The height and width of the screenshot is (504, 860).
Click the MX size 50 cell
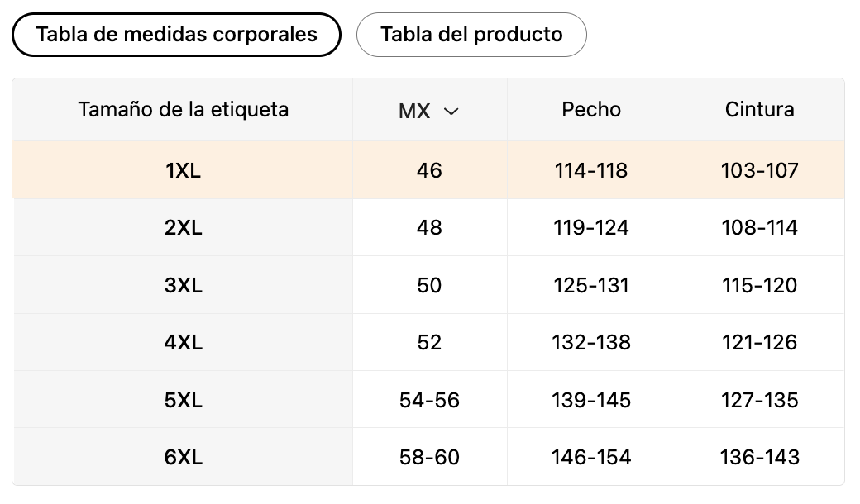[x=429, y=285]
